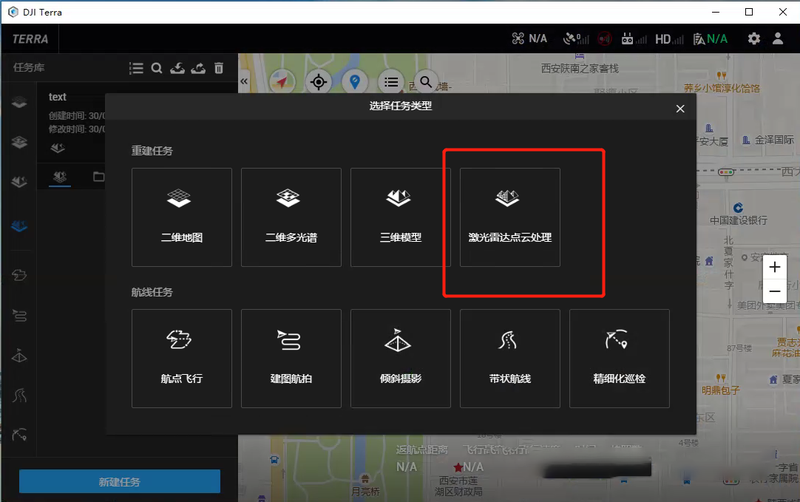Select the 二维地图 reconstruction task card
The height and width of the screenshot is (502, 800).
tap(182, 217)
